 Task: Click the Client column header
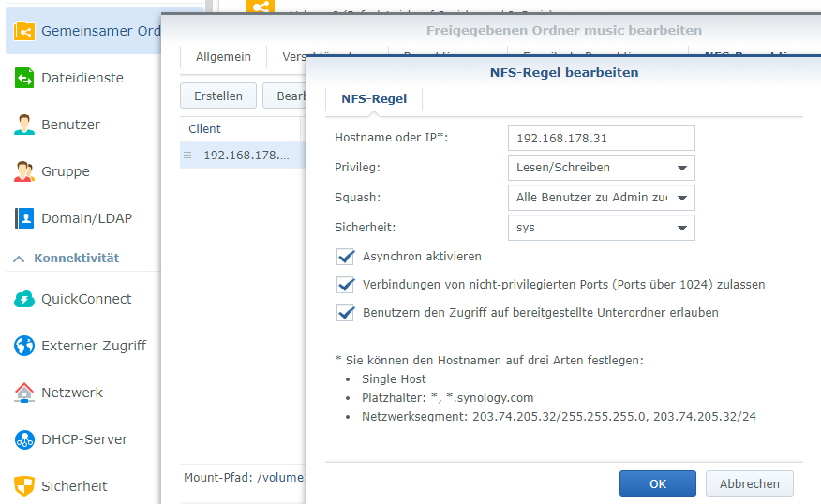240,128
